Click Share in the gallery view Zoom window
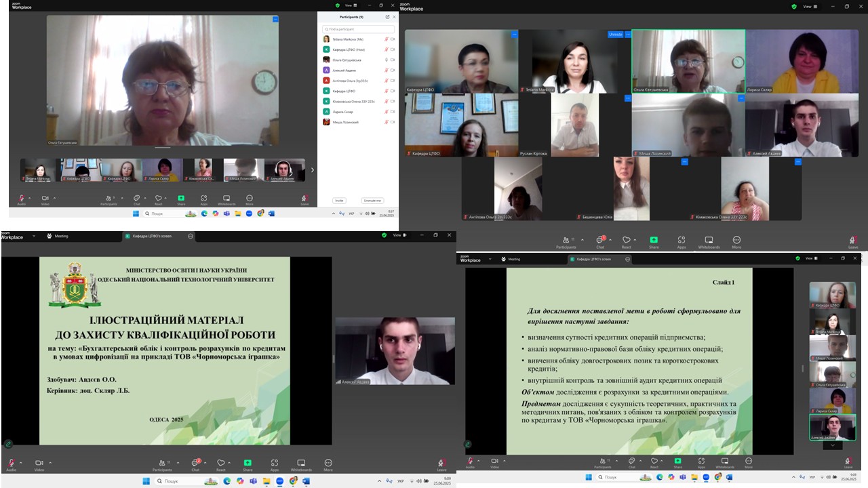 click(654, 241)
